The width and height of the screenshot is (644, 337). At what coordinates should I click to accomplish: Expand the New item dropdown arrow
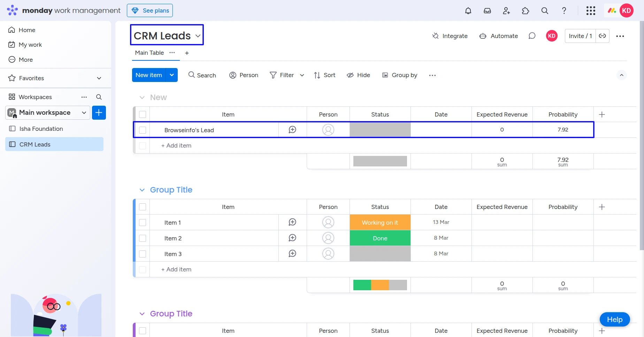(x=172, y=75)
